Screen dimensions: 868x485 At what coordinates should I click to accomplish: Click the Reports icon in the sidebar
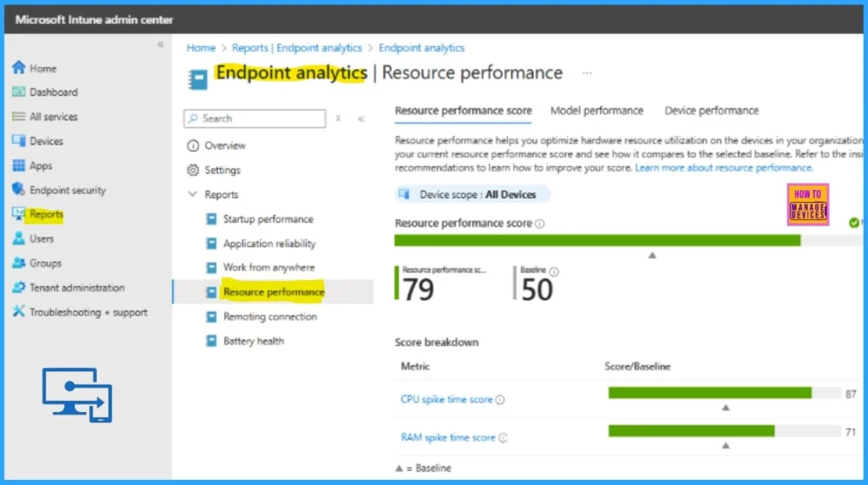pos(19,214)
